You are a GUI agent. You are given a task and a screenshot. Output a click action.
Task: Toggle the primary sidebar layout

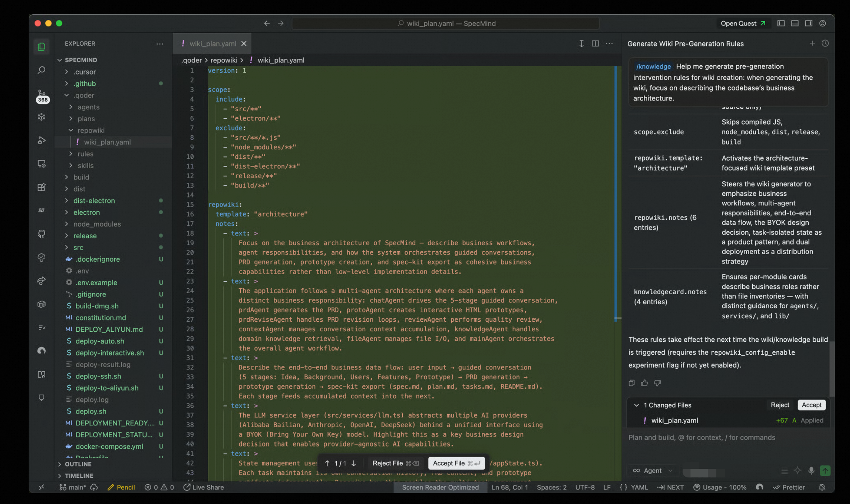tap(781, 23)
